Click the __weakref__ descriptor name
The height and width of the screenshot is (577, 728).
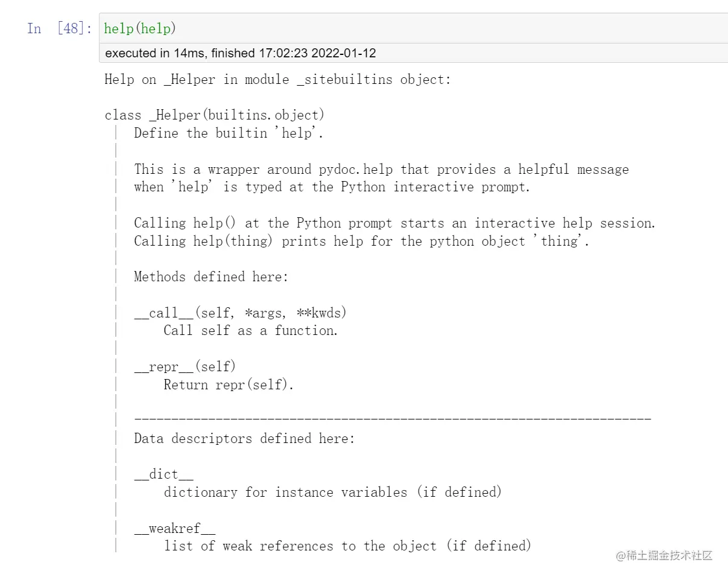tap(174, 529)
